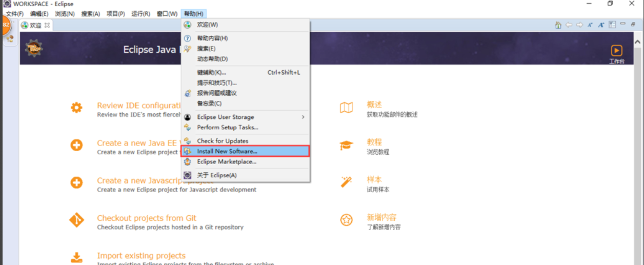Viewport: 644px width, 265px height.
Task: Enlarge font size with the larger A icon
Action: pyautogui.click(x=601, y=25)
